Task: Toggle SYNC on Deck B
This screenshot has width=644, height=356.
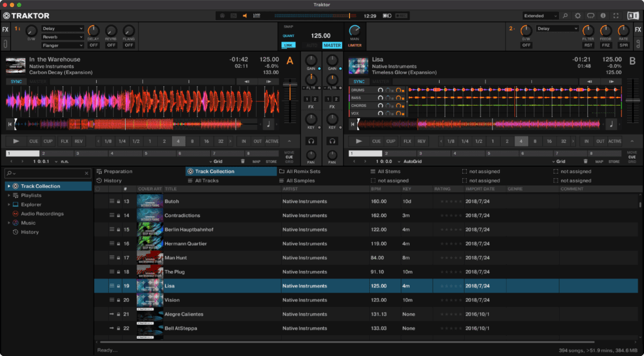Action: pos(359,82)
